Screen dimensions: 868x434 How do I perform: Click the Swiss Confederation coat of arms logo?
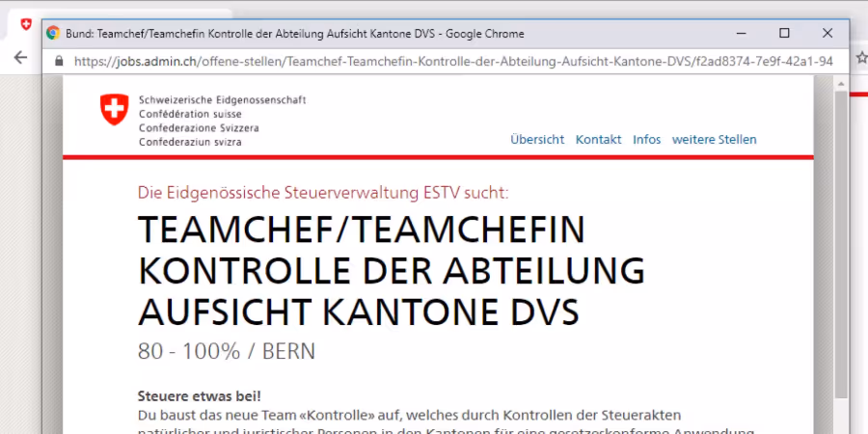pyautogui.click(x=114, y=109)
